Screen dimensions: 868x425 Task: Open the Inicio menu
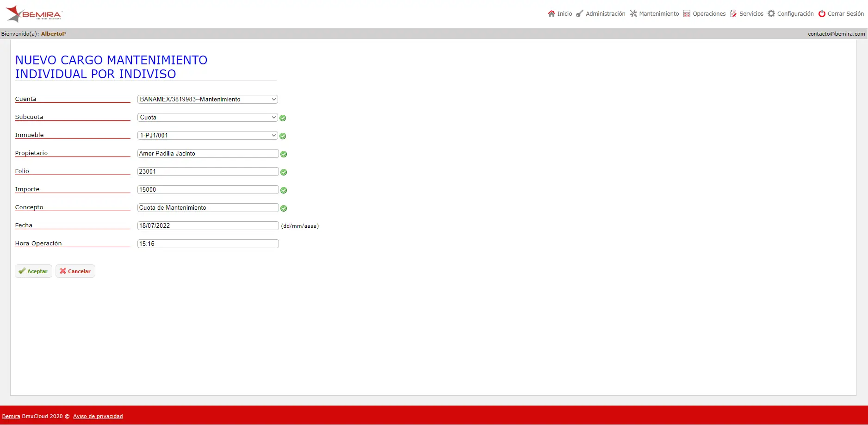coord(560,14)
